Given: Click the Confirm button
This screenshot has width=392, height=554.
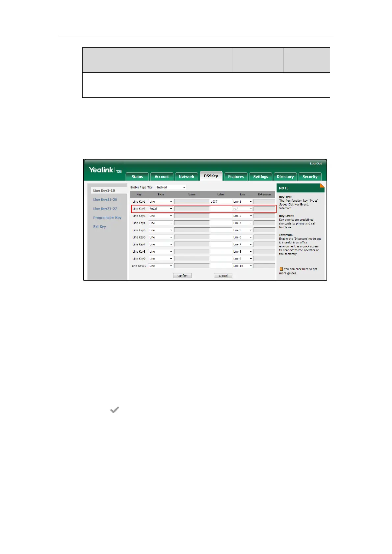Looking at the screenshot, I should 182,276.
